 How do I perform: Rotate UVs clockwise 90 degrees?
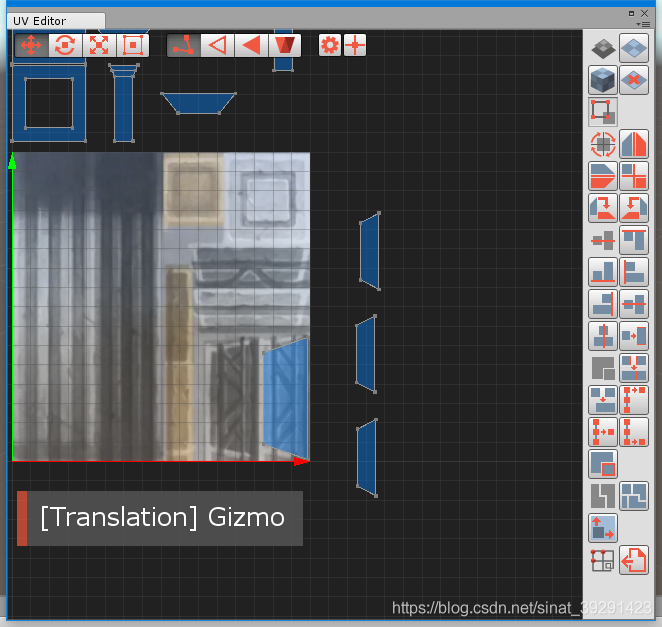[x=602, y=208]
